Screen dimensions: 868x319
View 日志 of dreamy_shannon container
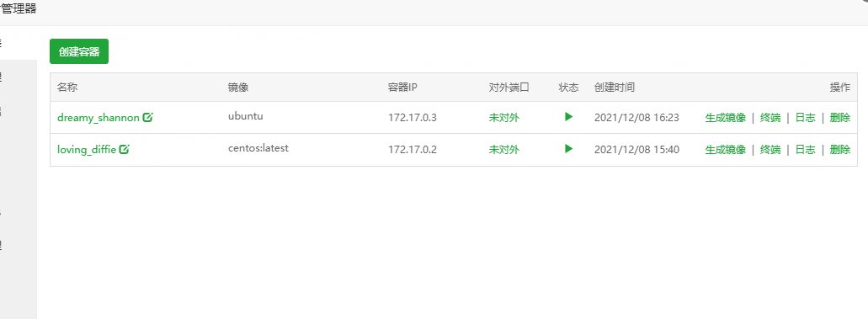pos(805,118)
